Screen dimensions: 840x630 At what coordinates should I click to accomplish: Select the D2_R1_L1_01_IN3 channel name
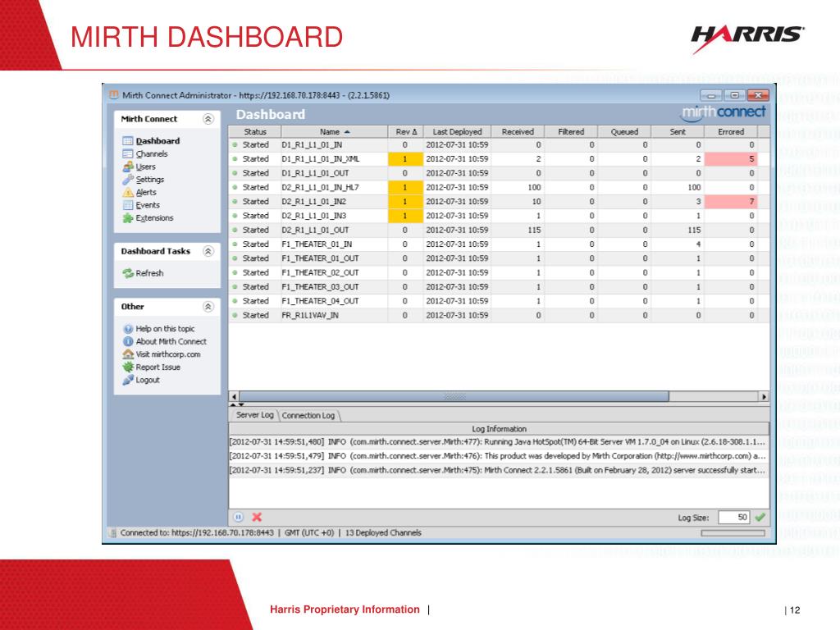[314, 216]
